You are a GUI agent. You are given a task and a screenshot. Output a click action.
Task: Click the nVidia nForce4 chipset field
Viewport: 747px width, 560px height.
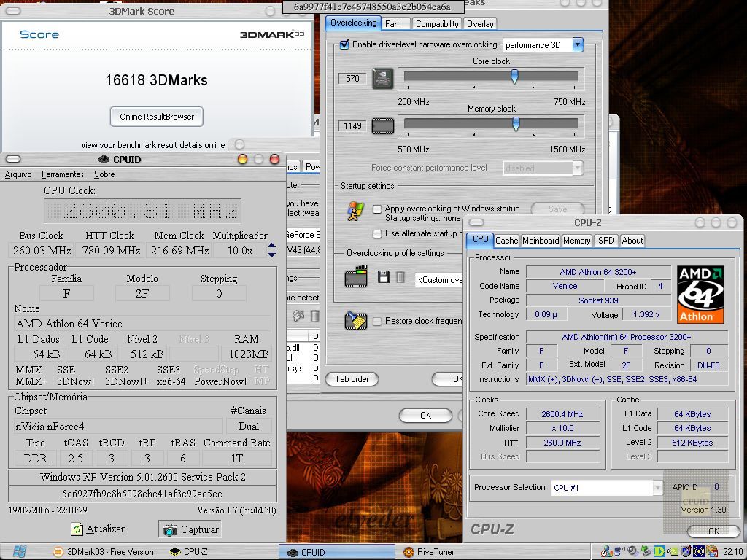[118, 426]
